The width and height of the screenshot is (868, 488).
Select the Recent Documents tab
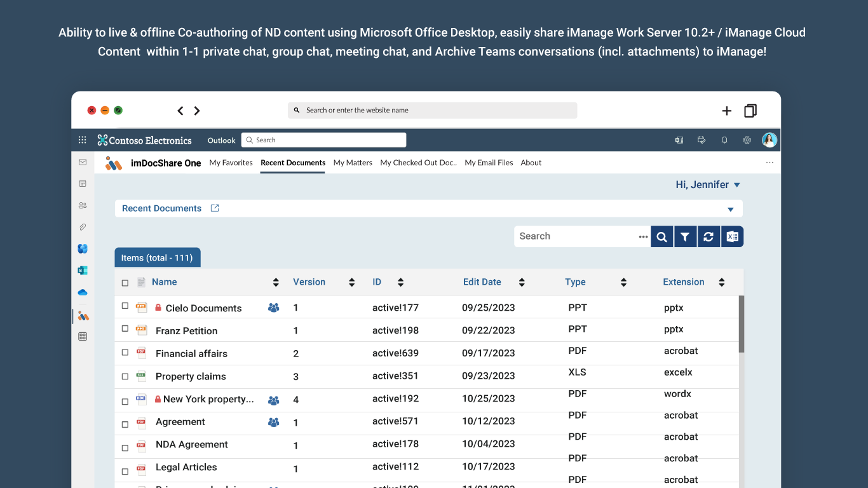pyautogui.click(x=293, y=163)
